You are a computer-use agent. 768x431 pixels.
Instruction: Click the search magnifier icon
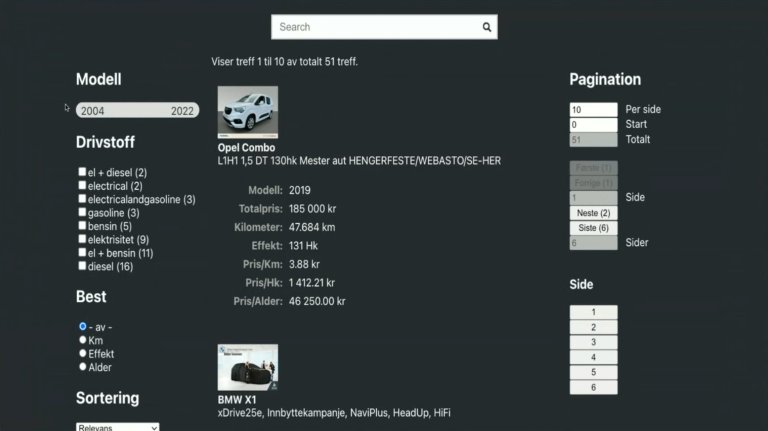tap(486, 27)
